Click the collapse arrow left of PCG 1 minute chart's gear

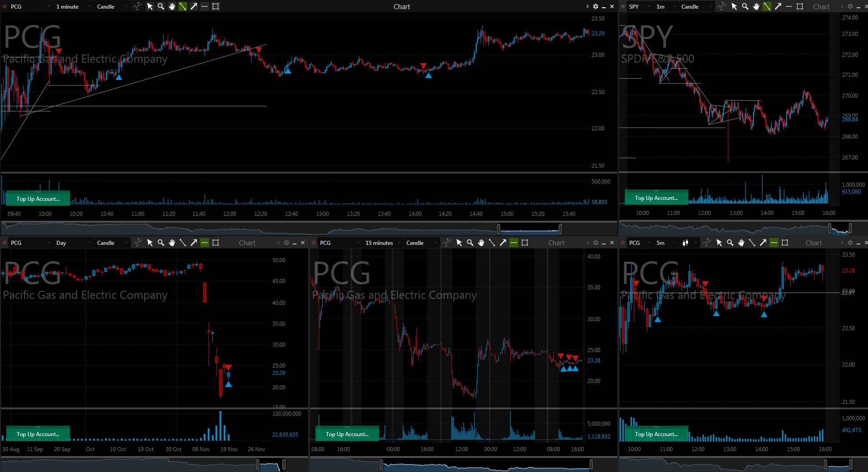[x=587, y=6]
